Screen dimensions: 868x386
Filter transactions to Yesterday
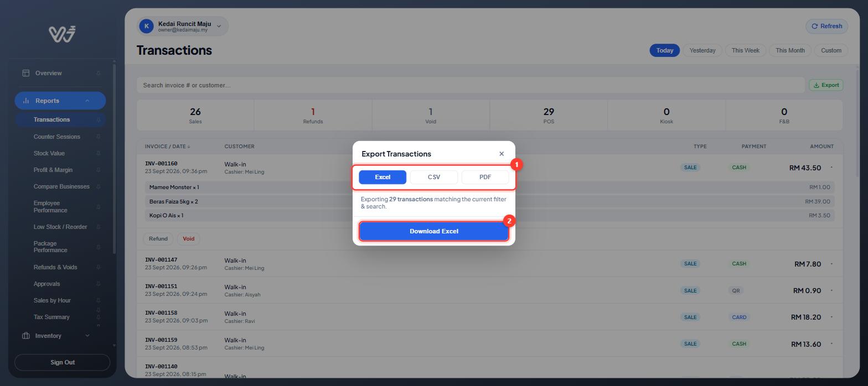[x=702, y=50]
